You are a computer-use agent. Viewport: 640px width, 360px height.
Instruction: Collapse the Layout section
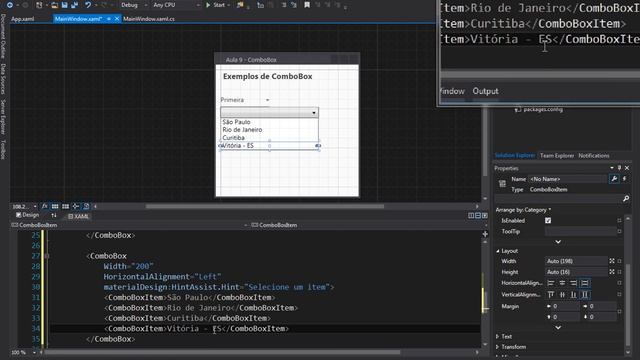click(x=498, y=251)
